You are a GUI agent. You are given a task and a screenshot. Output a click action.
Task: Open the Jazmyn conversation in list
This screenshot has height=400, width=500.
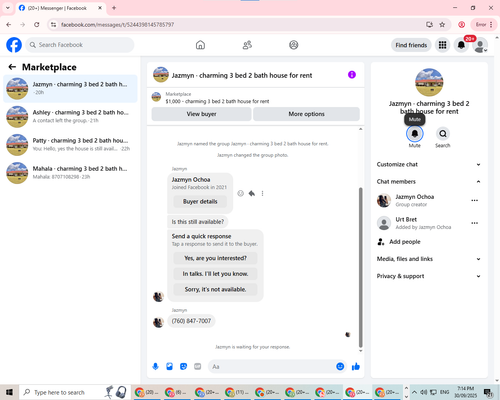70,88
